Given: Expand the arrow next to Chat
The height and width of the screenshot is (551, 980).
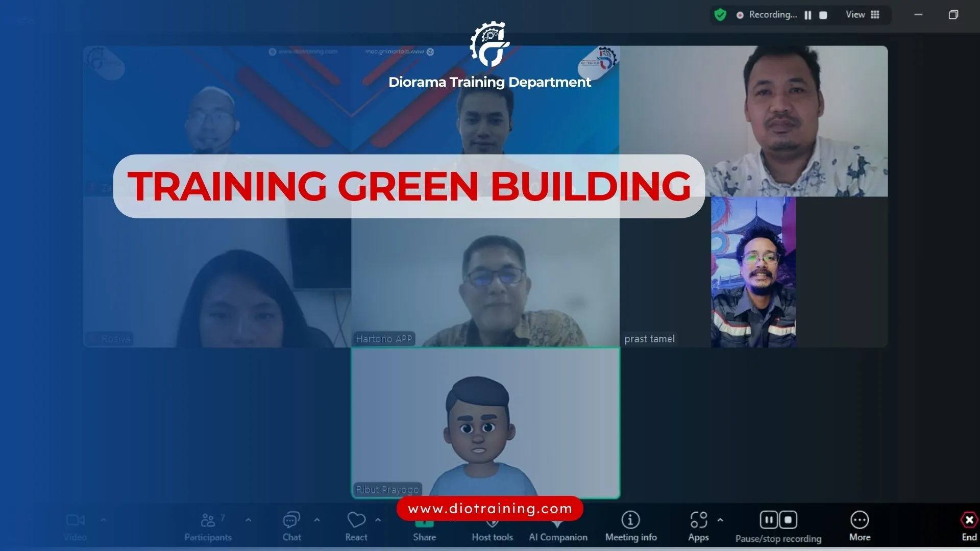Looking at the screenshot, I should (317, 520).
